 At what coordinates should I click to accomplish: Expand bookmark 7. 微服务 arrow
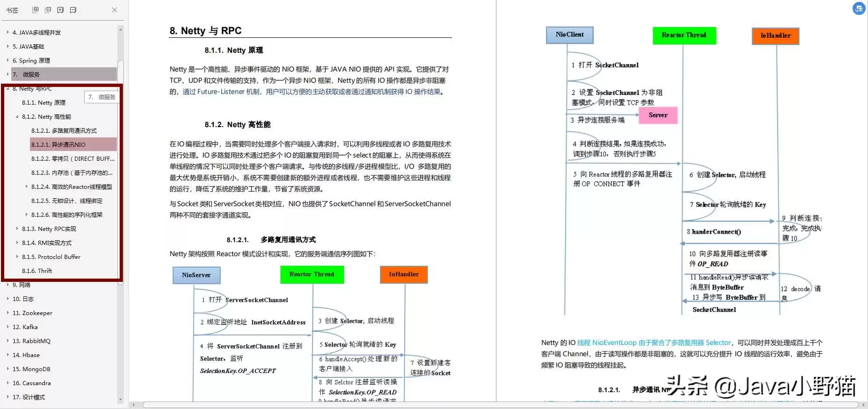point(7,74)
